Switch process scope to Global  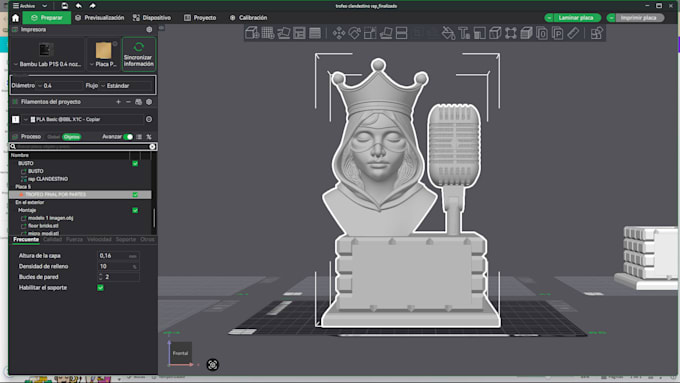coord(54,137)
